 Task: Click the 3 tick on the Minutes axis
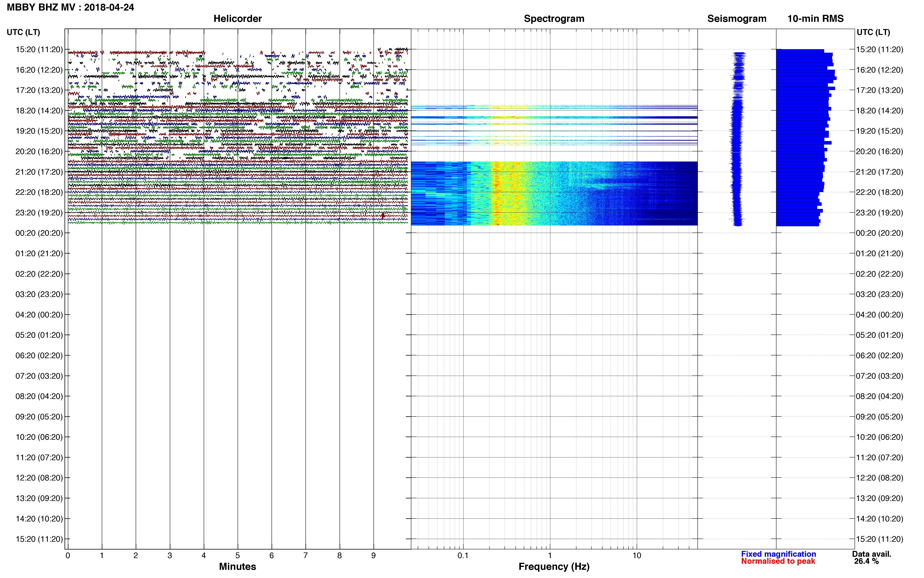[x=170, y=555]
